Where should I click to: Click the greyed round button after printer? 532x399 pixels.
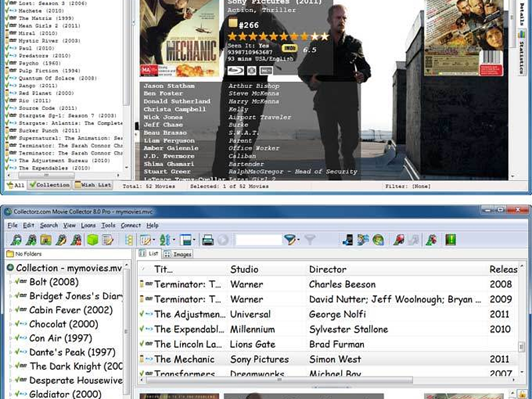[x=223, y=240]
